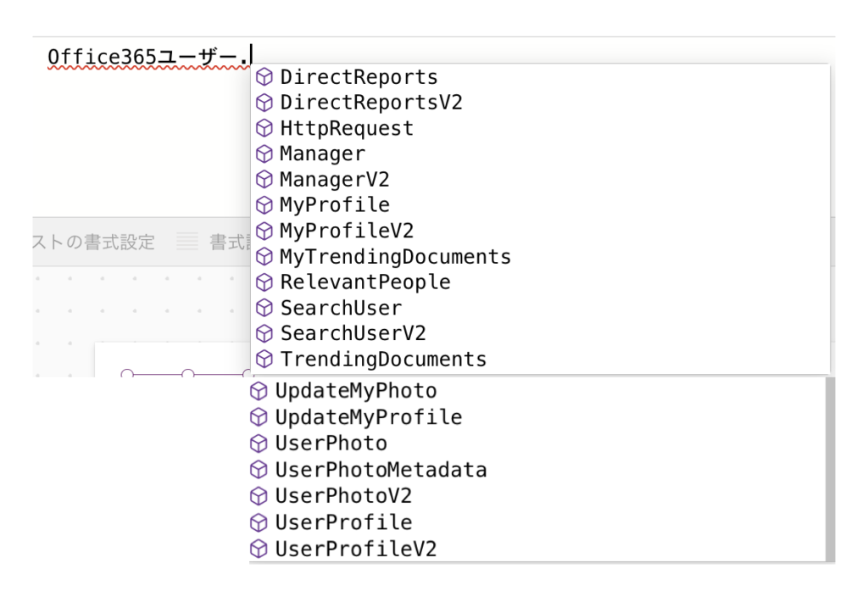Choose UpdateMyProfile from the suggestions

click(x=368, y=417)
